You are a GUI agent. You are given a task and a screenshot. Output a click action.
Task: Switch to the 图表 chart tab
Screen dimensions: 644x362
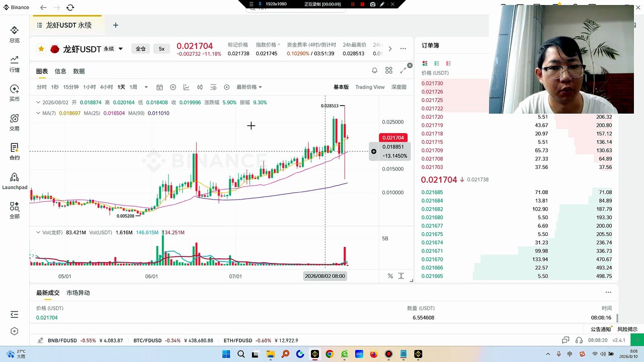pos(42,71)
